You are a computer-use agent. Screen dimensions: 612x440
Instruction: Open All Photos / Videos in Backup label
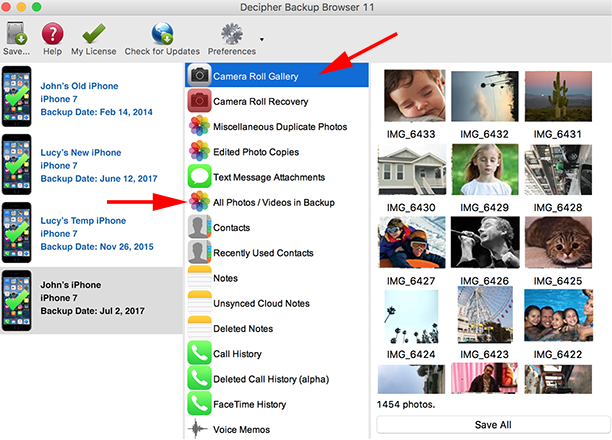click(274, 203)
